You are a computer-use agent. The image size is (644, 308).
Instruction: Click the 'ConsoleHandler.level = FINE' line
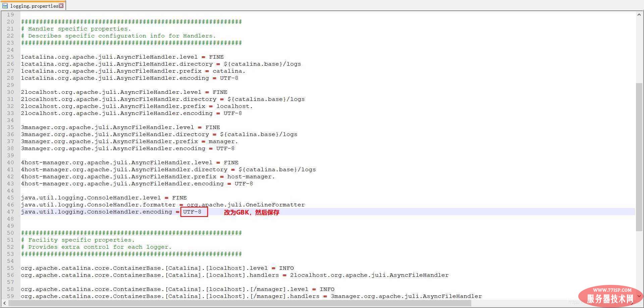[x=104, y=198]
